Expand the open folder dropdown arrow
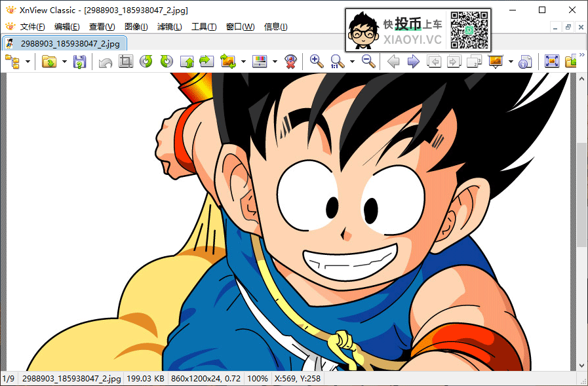Viewport: 588px width, 386px height. click(x=64, y=62)
